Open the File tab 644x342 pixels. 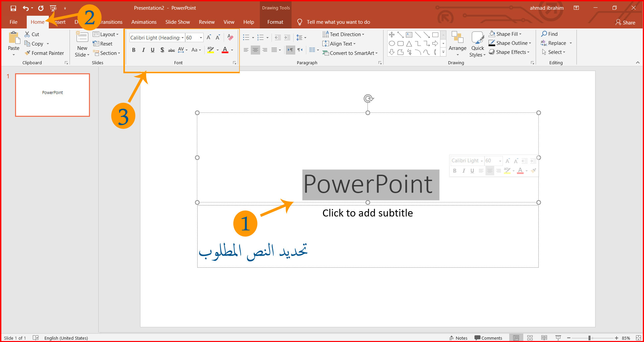click(x=14, y=22)
